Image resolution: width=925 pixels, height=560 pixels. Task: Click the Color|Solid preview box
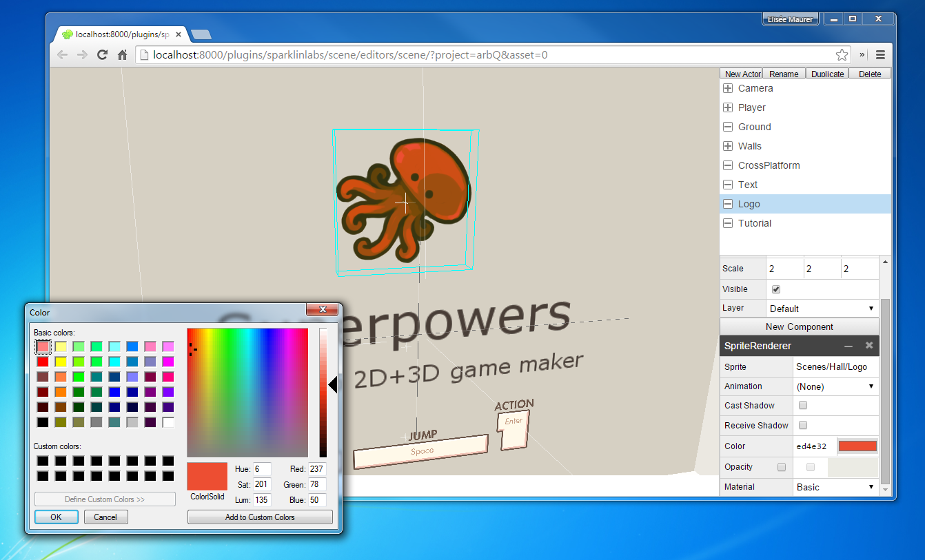[x=207, y=476]
